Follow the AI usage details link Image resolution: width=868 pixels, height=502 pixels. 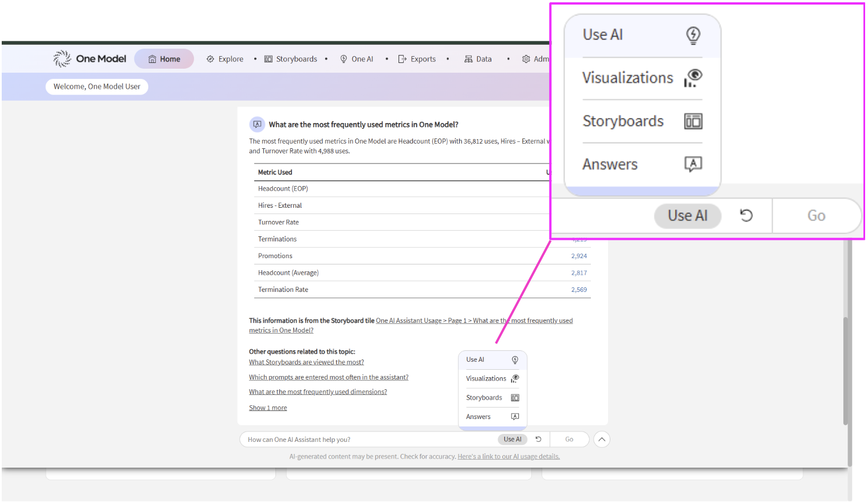(x=508, y=456)
